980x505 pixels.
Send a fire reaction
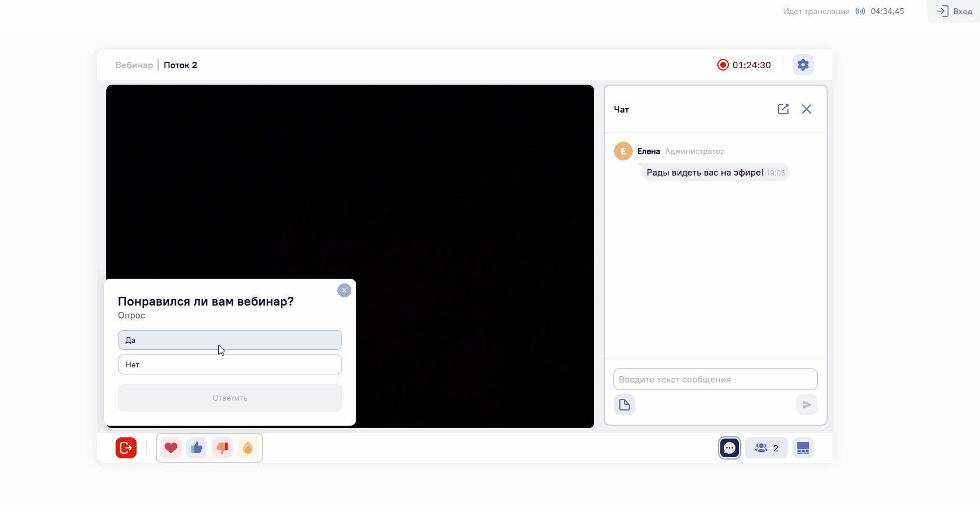click(x=248, y=448)
